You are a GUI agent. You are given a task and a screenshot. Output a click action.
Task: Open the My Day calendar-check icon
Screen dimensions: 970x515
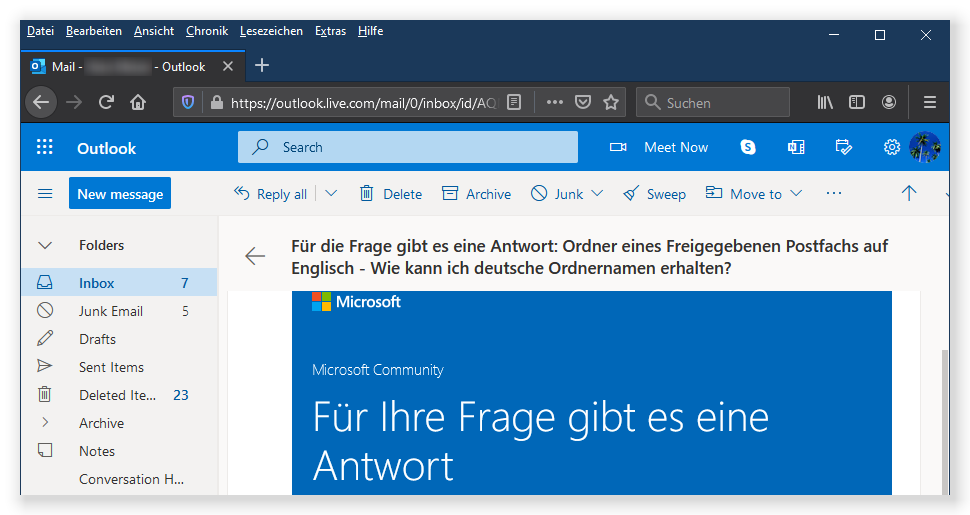pyautogui.click(x=843, y=147)
